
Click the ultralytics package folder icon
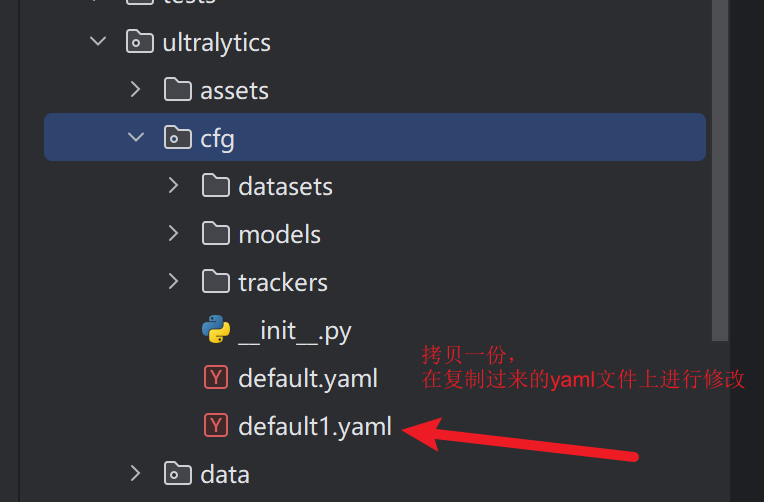140,41
